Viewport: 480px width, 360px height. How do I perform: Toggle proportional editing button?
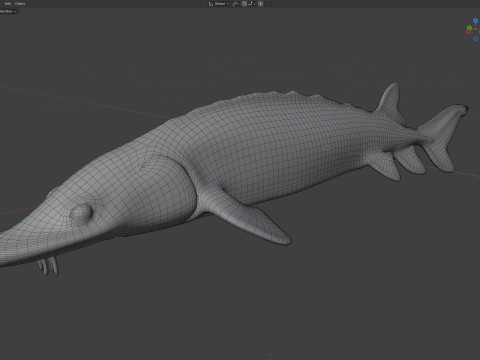[x=260, y=4]
